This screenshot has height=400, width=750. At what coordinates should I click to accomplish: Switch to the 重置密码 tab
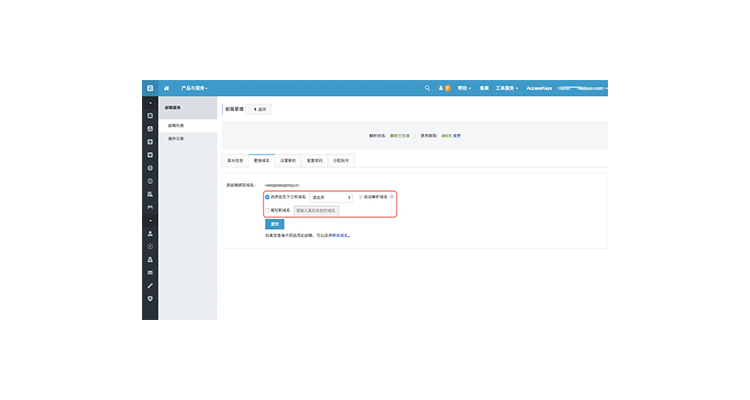click(314, 161)
